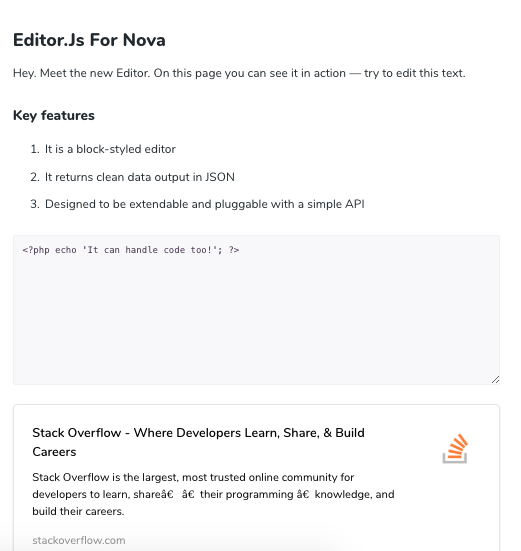521x551 pixels.
Task: Click the Stack Overflow logo icon
Action: (455, 449)
